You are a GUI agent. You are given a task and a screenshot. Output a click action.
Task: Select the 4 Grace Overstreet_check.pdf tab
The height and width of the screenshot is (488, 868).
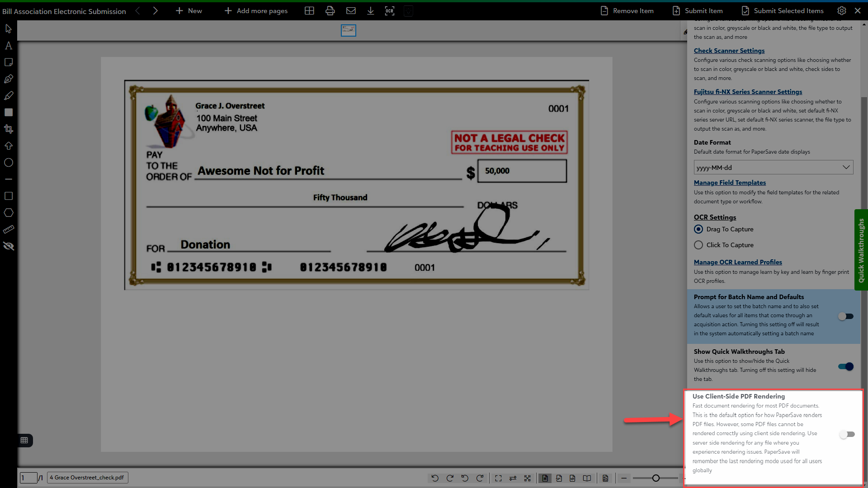[87, 477]
